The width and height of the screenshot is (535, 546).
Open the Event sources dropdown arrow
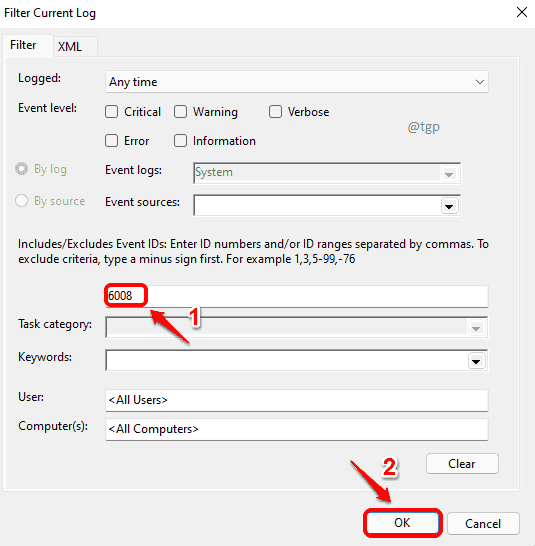pos(449,206)
